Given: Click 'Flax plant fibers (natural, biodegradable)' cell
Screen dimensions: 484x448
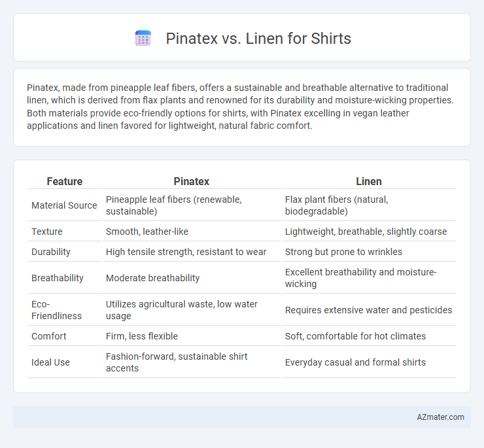Looking at the screenshot, I should 368,205.
